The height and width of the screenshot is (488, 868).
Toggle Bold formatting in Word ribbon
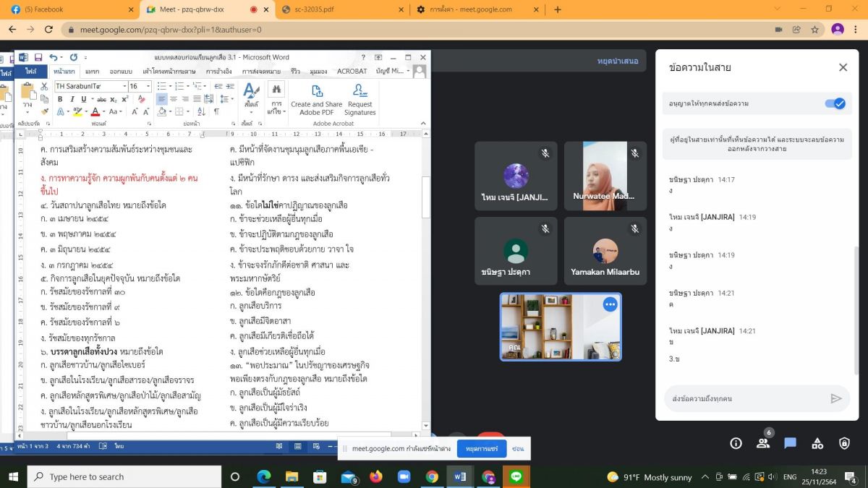coord(61,99)
